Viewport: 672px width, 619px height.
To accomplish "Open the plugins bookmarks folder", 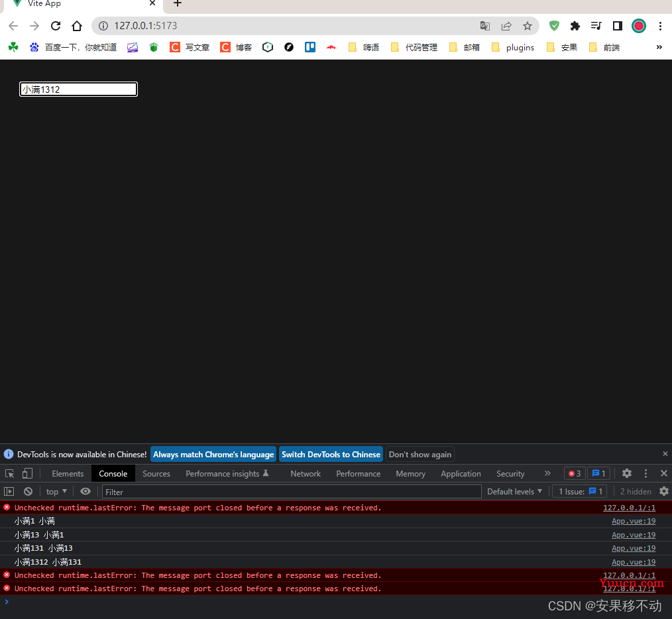I will (x=513, y=47).
